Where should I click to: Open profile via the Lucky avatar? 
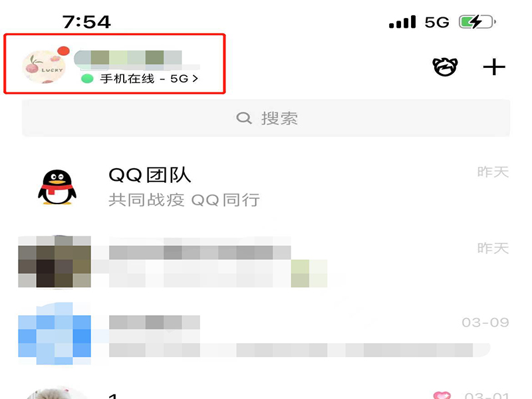(x=44, y=67)
